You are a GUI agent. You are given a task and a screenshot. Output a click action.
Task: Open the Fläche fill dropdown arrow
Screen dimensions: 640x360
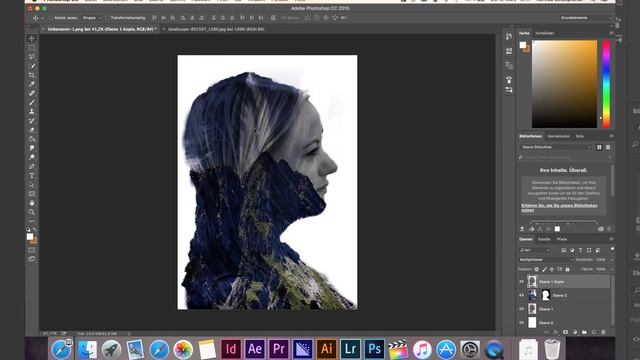[x=612, y=269]
